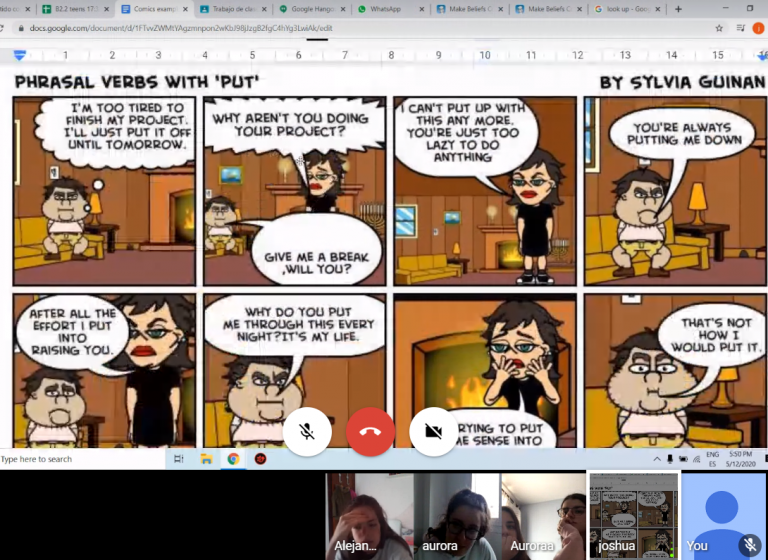Image resolution: width=768 pixels, height=560 pixels.
Task: Open the ENG ES language switcher
Action: coord(713,459)
